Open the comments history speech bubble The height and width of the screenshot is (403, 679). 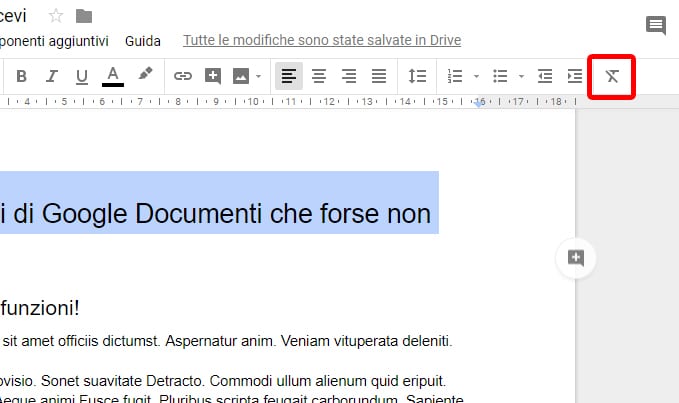[656, 26]
